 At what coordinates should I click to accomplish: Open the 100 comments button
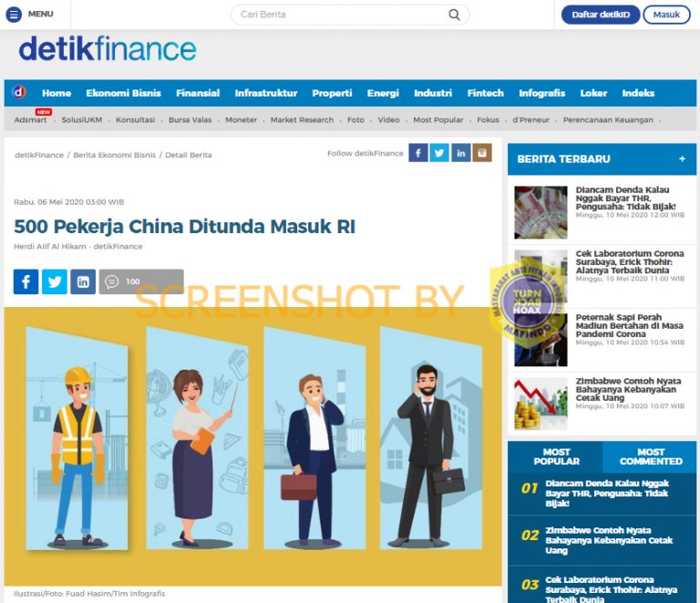coord(141,281)
